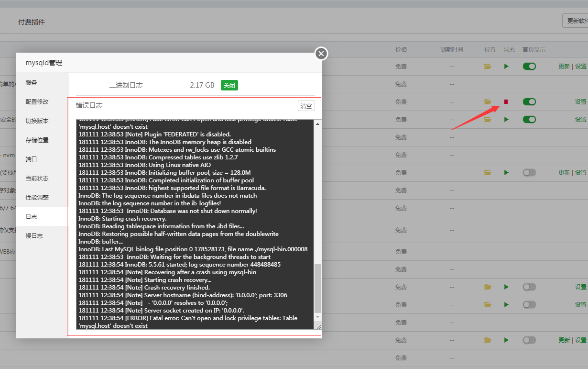The width and height of the screenshot is (588, 369).
Task: Open folder icon in the bottom-most 更新 row
Action: (x=488, y=340)
